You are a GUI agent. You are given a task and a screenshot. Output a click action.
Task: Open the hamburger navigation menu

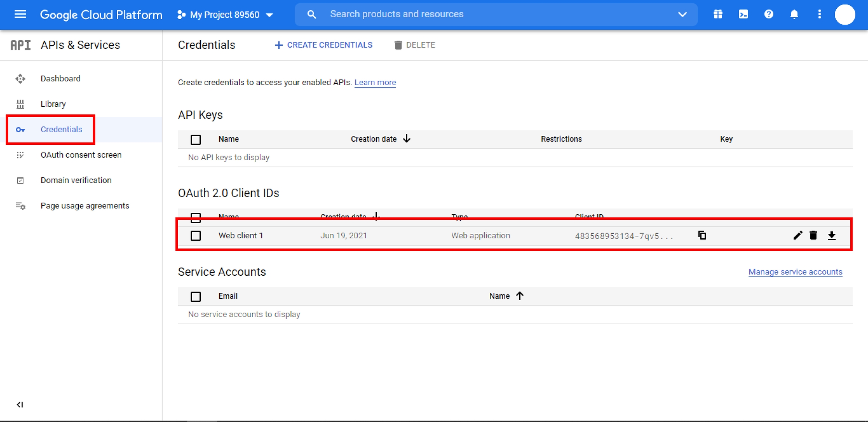click(x=20, y=14)
